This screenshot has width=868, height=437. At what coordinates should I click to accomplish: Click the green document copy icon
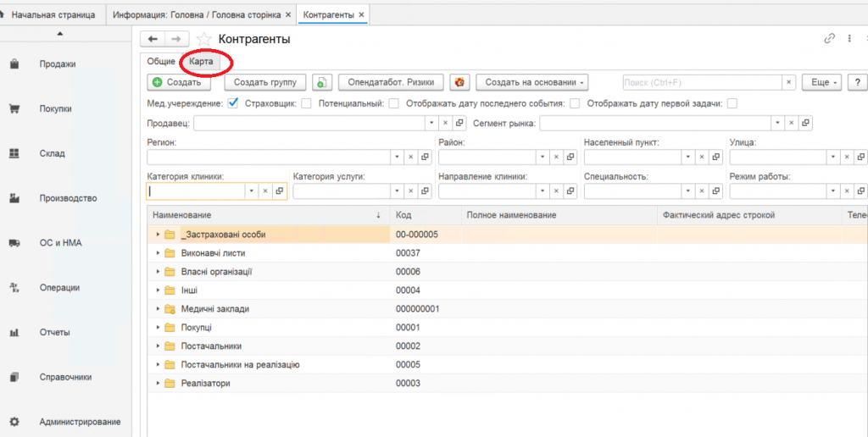322,82
